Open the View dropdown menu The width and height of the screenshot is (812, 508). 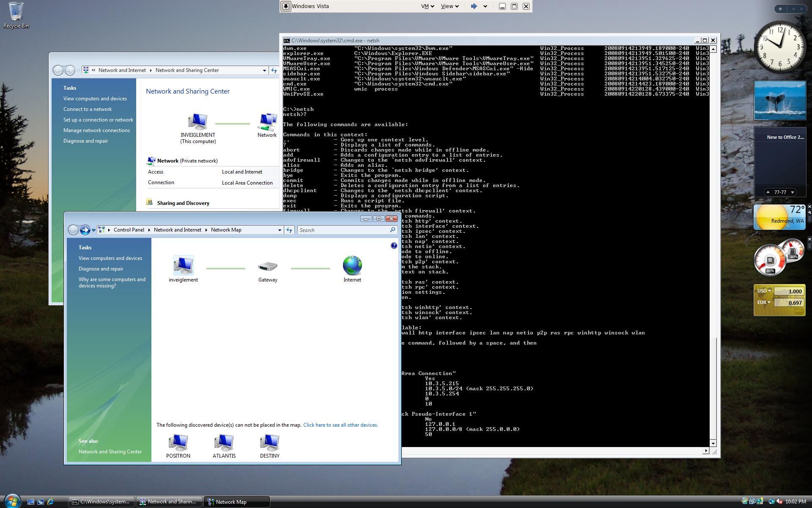[450, 6]
